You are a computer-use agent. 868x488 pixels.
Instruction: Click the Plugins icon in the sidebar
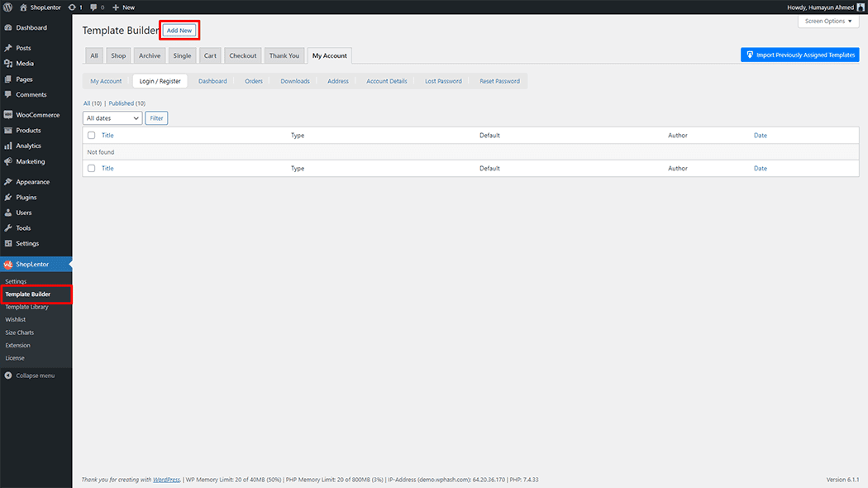pos(10,197)
